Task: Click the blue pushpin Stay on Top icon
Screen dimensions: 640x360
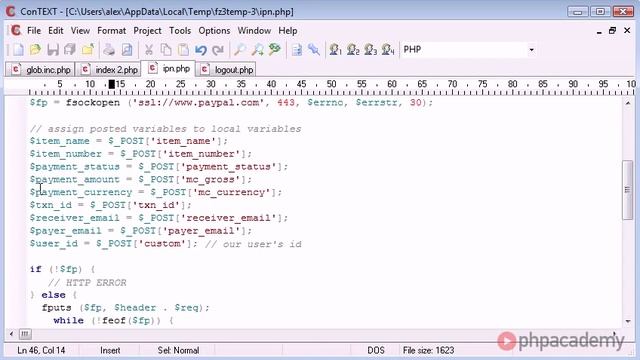Action: tap(314, 50)
